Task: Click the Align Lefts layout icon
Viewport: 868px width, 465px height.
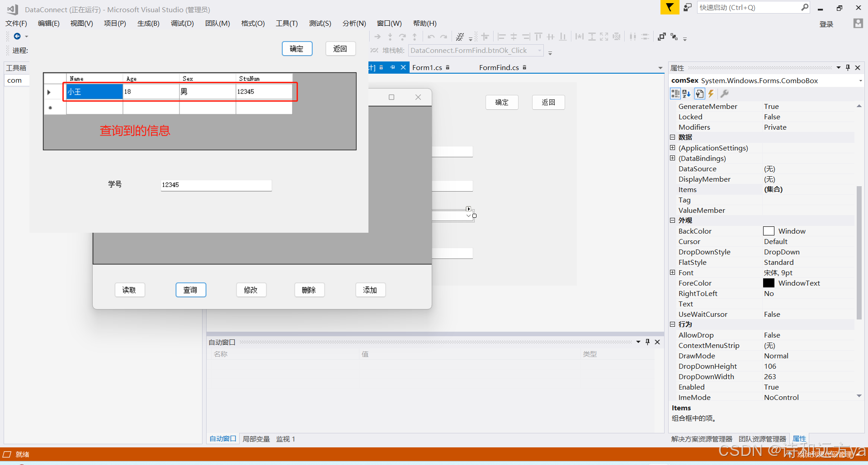Action: point(501,37)
